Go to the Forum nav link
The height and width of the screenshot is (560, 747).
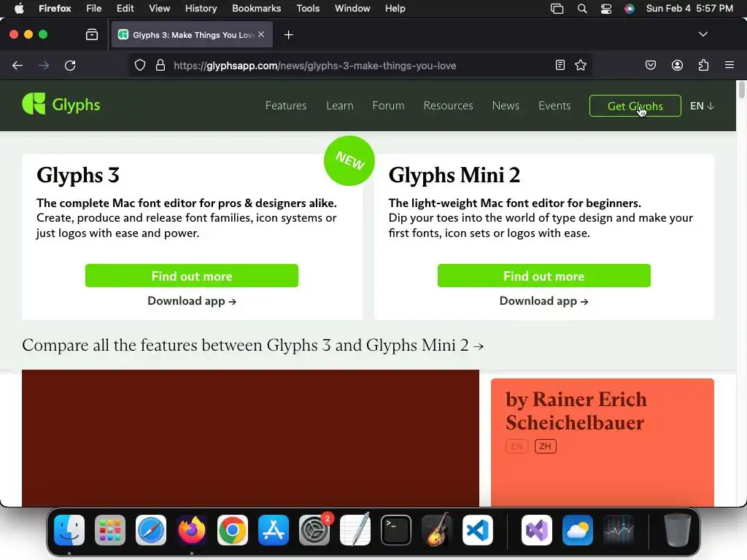click(x=388, y=106)
